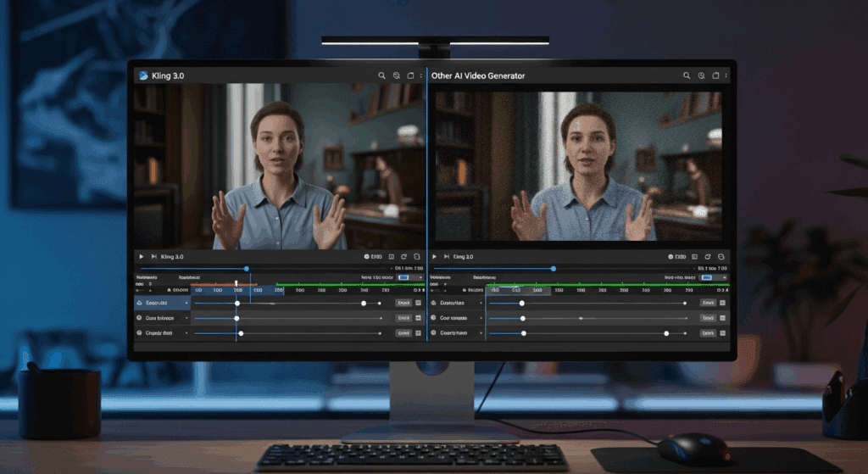This screenshot has width=868, height=474.
Task: Click the search icon in Other AI Video Generator header
Action: click(687, 75)
